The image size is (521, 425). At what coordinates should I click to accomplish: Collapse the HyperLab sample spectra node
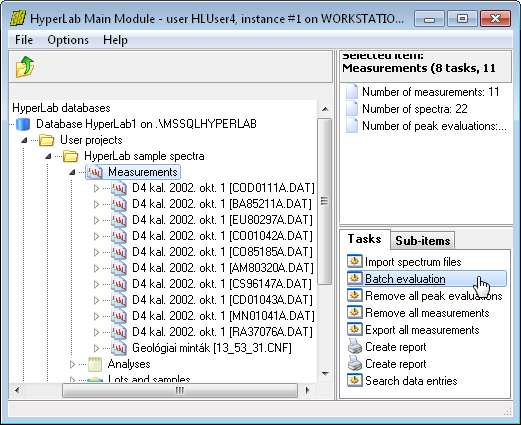[x=48, y=156]
